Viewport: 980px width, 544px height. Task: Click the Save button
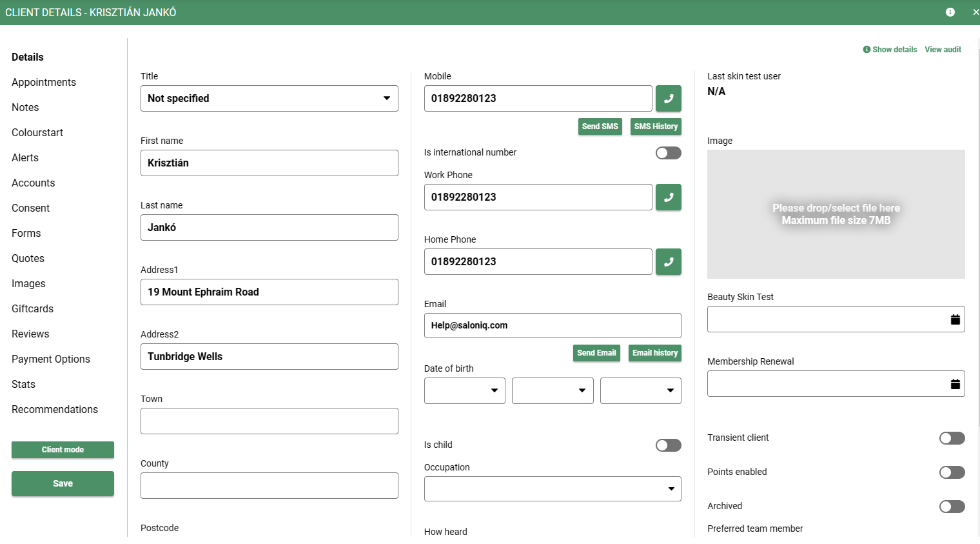63,483
